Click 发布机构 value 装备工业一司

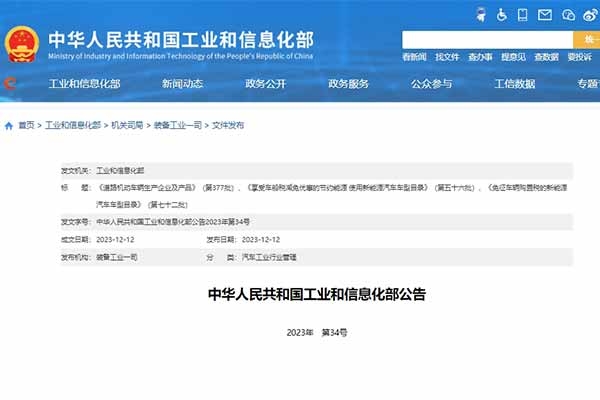click(x=117, y=257)
